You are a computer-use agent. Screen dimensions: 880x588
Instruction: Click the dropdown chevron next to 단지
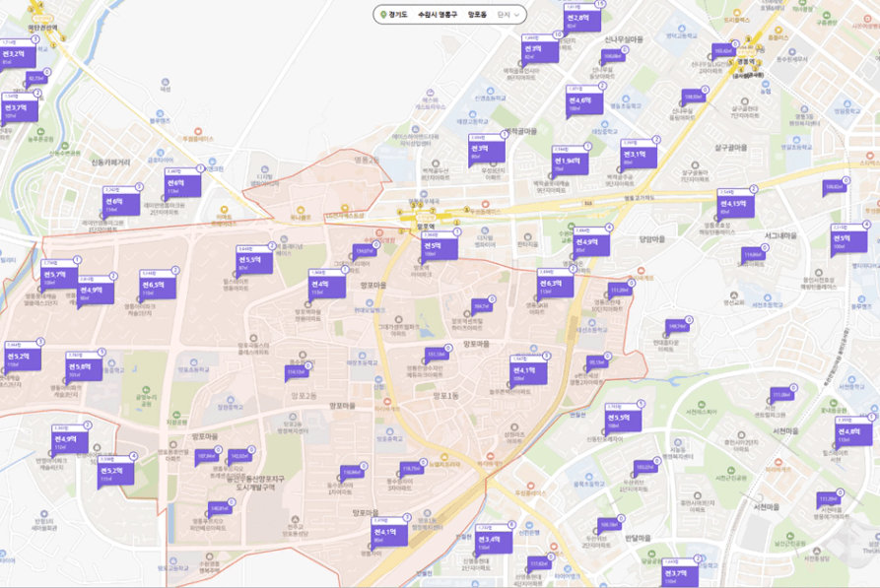tap(518, 15)
